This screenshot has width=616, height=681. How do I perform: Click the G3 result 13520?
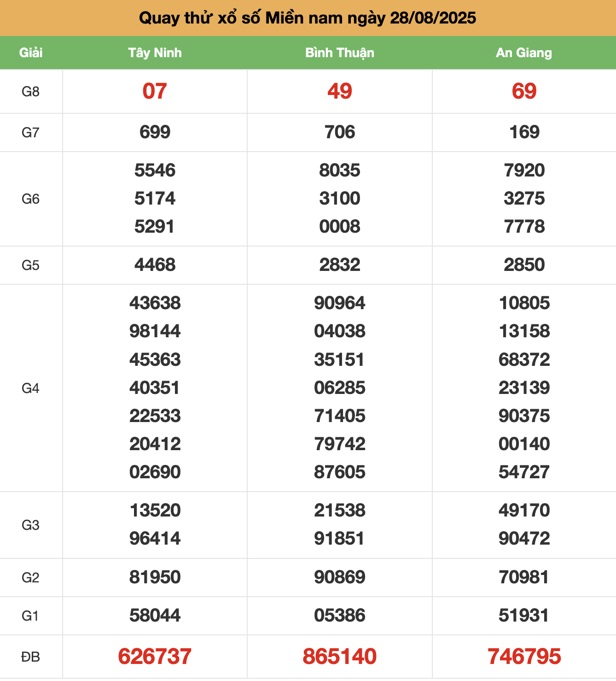(155, 511)
